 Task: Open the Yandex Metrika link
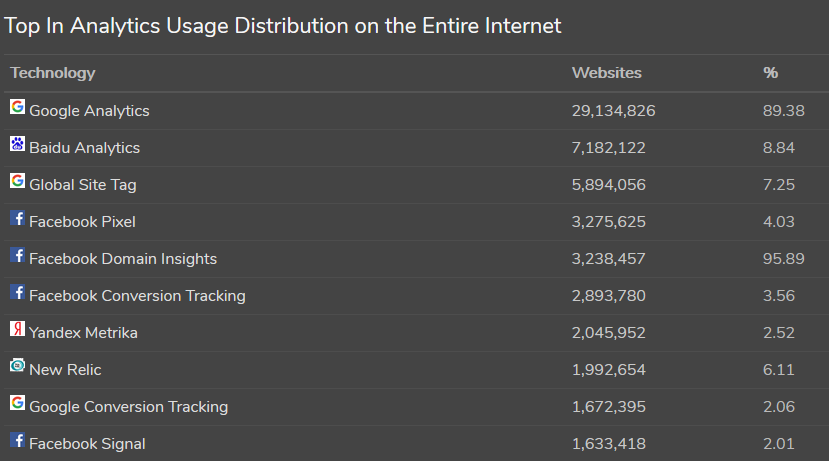(x=83, y=333)
